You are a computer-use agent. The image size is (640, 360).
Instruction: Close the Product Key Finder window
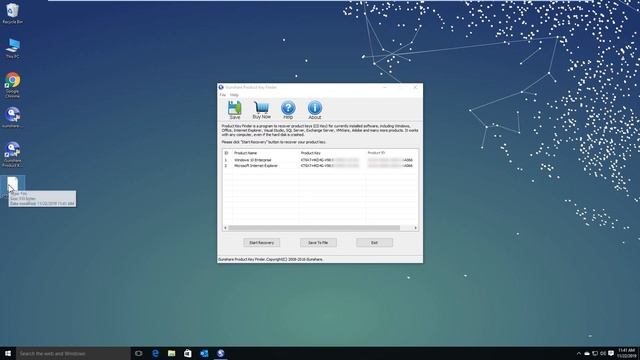click(415, 87)
